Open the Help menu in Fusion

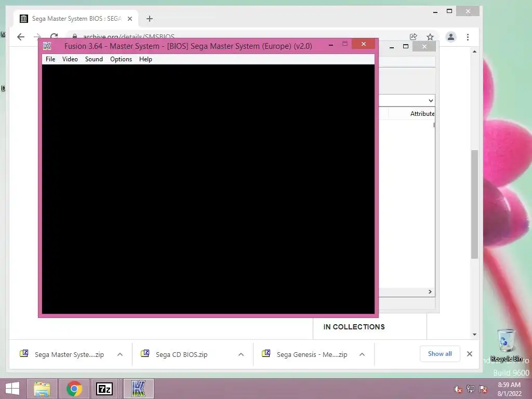[145, 59]
